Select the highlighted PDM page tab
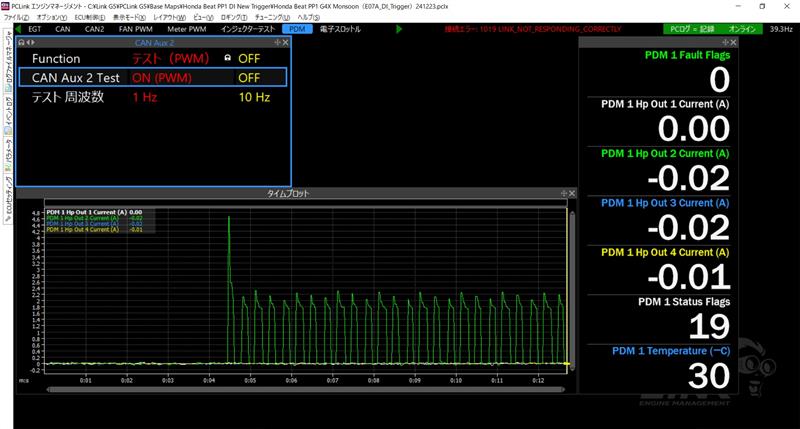This screenshot has width=800, height=429. [x=297, y=29]
